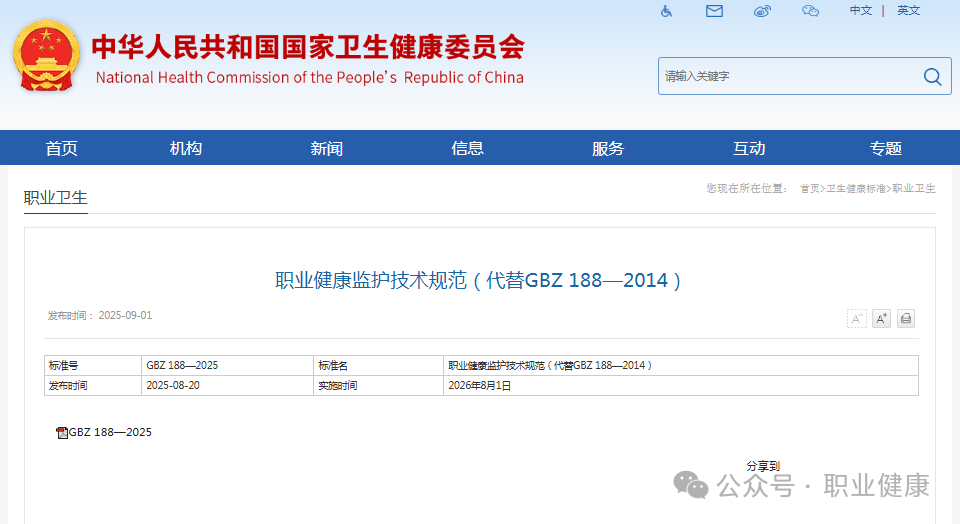Open the Weibo icon link
The height and width of the screenshot is (524, 960).
pos(762,11)
